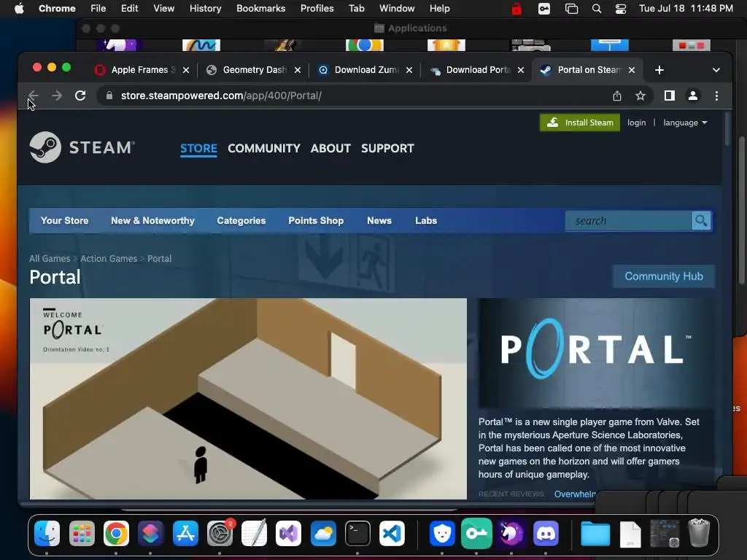This screenshot has width=747, height=560.
Task: Open System Settings from the Dock
Action: point(220,533)
